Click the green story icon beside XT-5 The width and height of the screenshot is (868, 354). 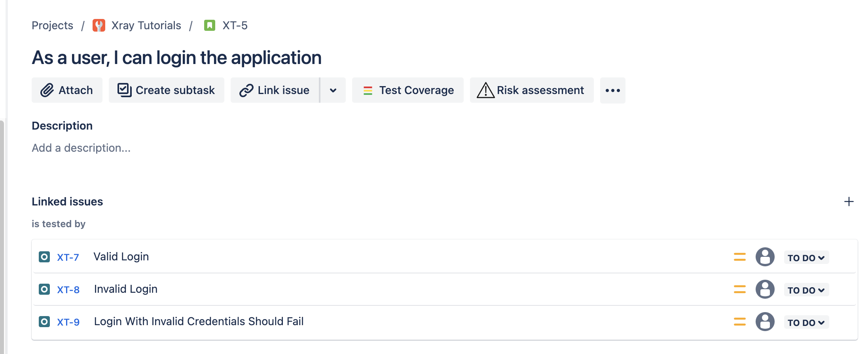pos(210,25)
